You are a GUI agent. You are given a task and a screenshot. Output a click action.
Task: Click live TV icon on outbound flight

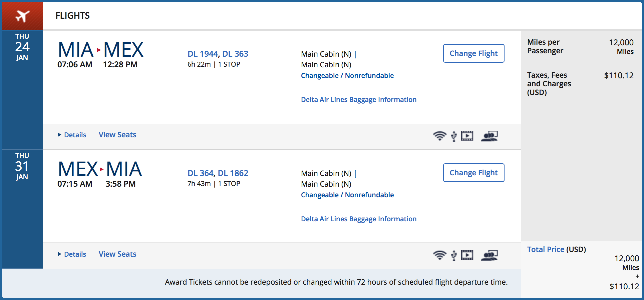(489, 136)
